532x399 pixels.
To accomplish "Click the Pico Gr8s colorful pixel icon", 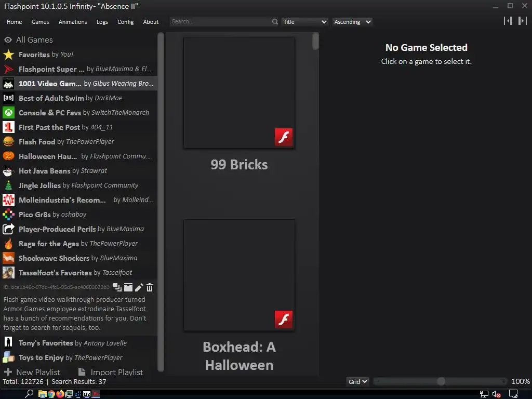I will [x=8, y=215].
